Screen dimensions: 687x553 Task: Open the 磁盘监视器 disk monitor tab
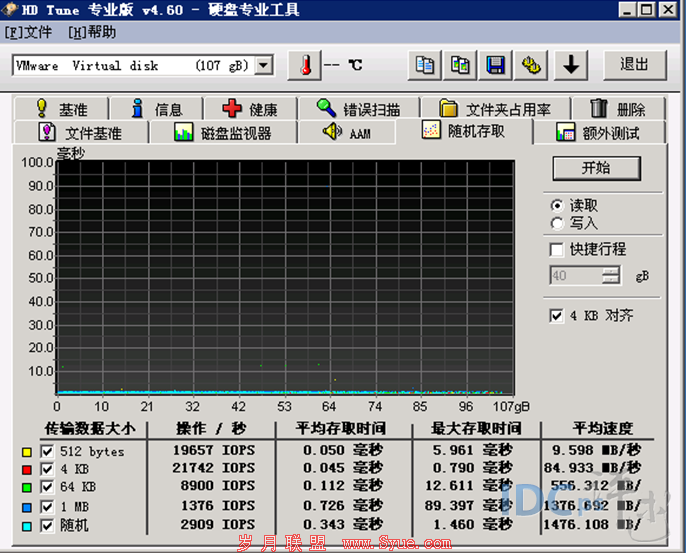pyautogui.click(x=223, y=132)
